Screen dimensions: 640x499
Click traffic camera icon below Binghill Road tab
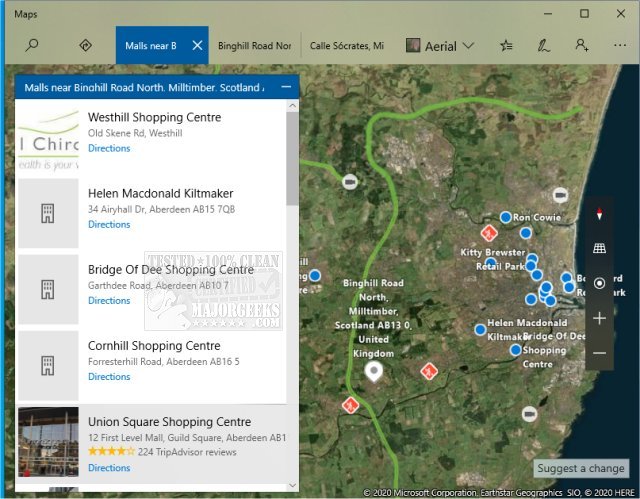tap(349, 182)
